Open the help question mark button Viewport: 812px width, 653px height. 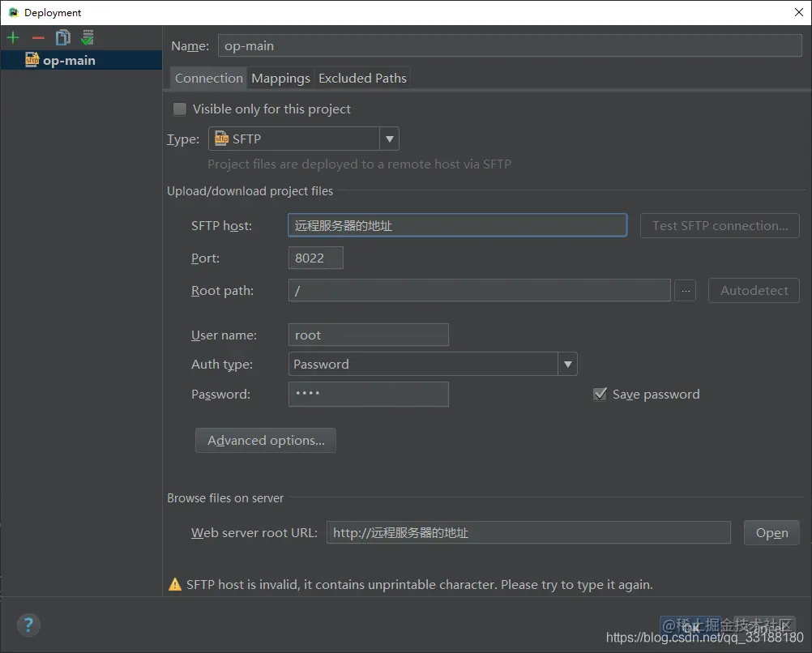click(x=28, y=625)
